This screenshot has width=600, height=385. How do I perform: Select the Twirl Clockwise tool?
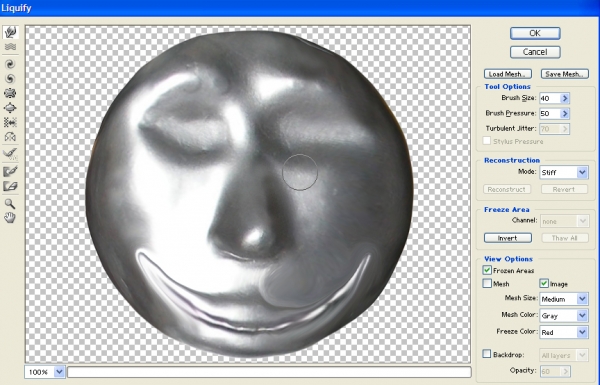(x=10, y=64)
